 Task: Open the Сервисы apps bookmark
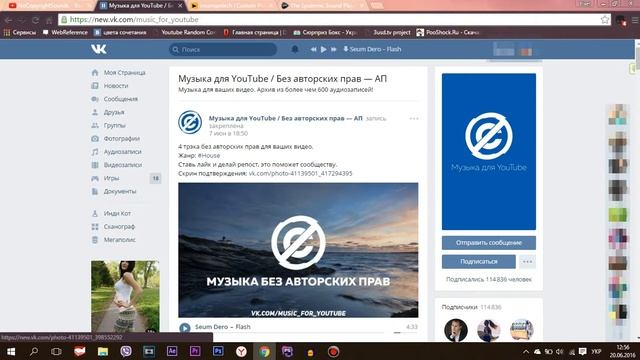20,32
